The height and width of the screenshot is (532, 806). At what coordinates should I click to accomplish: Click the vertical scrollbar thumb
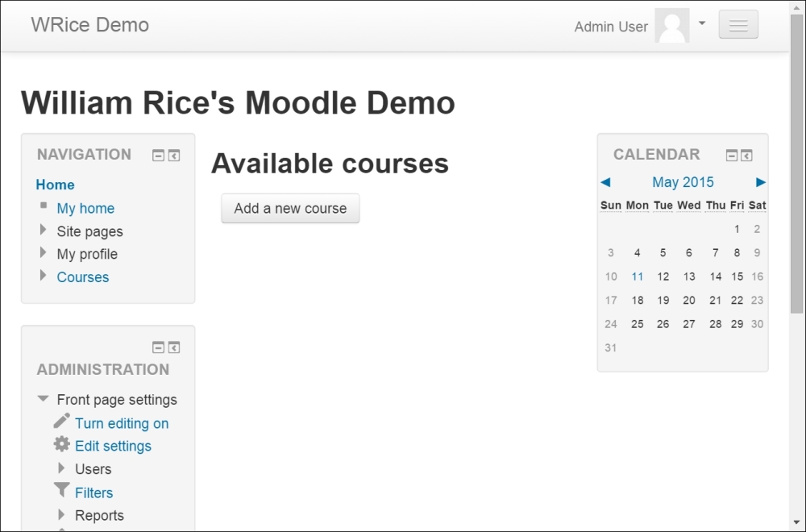coord(798,164)
